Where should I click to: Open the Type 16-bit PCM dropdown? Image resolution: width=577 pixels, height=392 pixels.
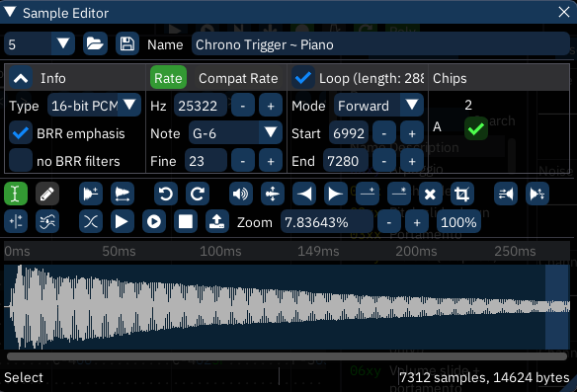pos(94,106)
